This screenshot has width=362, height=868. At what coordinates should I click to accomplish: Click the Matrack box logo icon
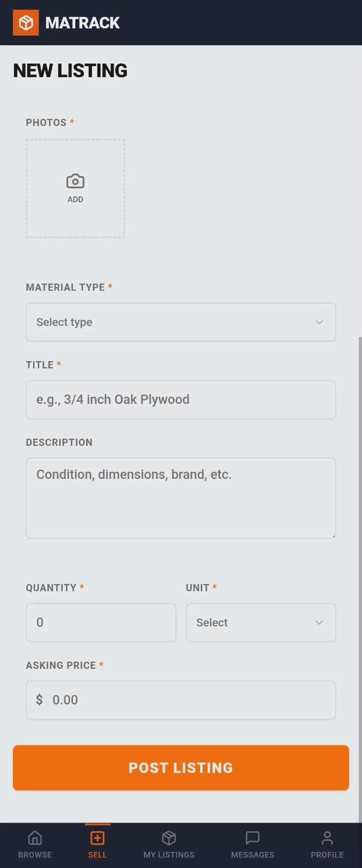point(25,23)
